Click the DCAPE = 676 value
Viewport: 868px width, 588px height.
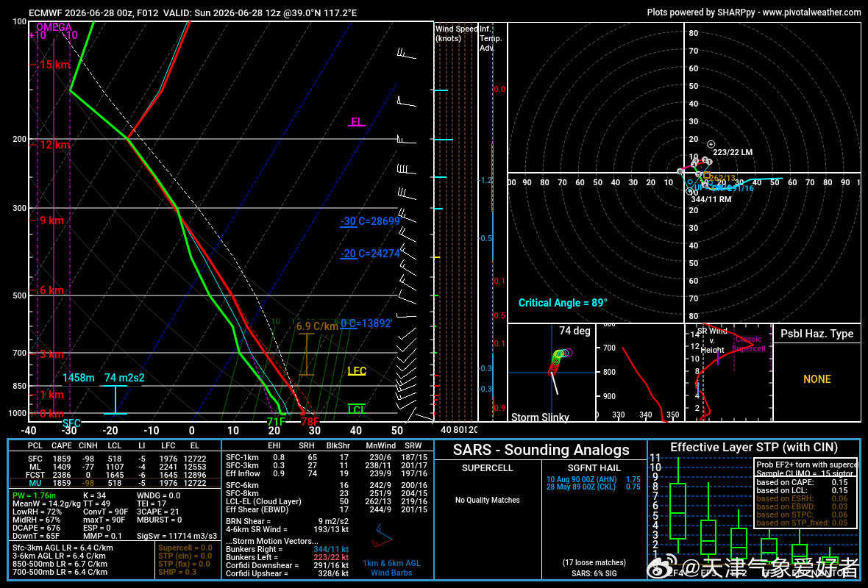point(37,528)
